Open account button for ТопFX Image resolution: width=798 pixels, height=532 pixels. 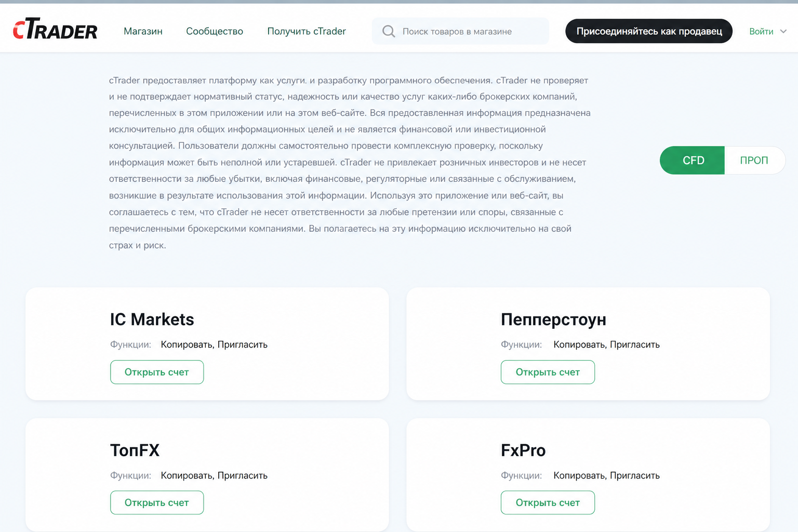[157, 502]
